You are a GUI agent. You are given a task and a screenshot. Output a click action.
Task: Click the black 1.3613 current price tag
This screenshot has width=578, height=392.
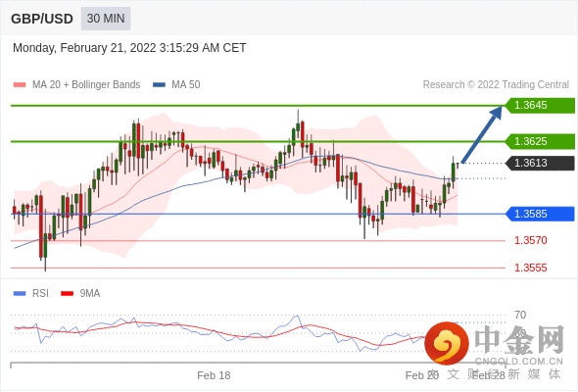(x=540, y=163)
